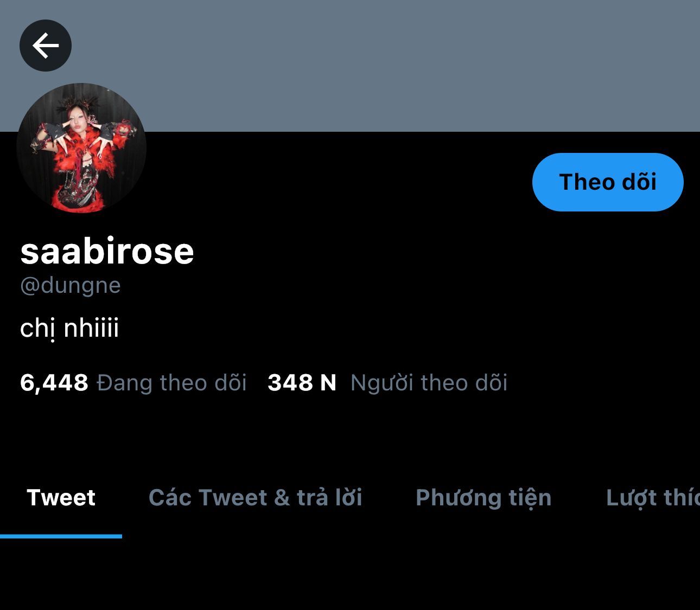Open the Đang theo dõi list

pos(171,383)
